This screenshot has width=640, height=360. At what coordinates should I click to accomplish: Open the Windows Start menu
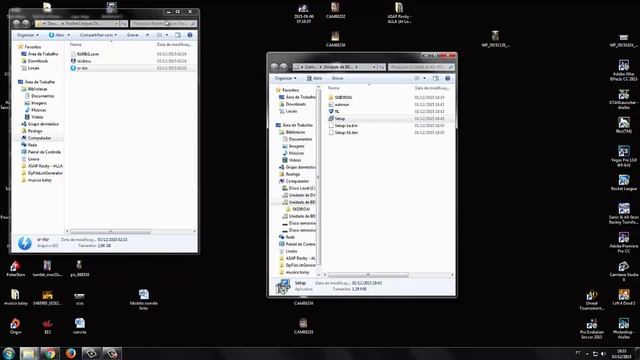(x=9, y=353)
